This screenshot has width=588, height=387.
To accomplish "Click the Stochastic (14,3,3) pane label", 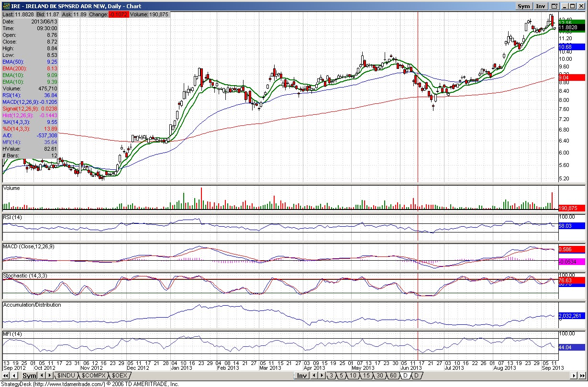I will click(x=25, y=276).
